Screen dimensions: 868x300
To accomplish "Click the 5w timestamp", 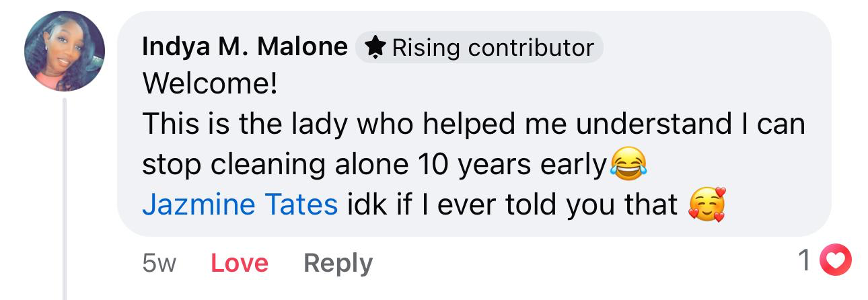I will pos(159,263).
